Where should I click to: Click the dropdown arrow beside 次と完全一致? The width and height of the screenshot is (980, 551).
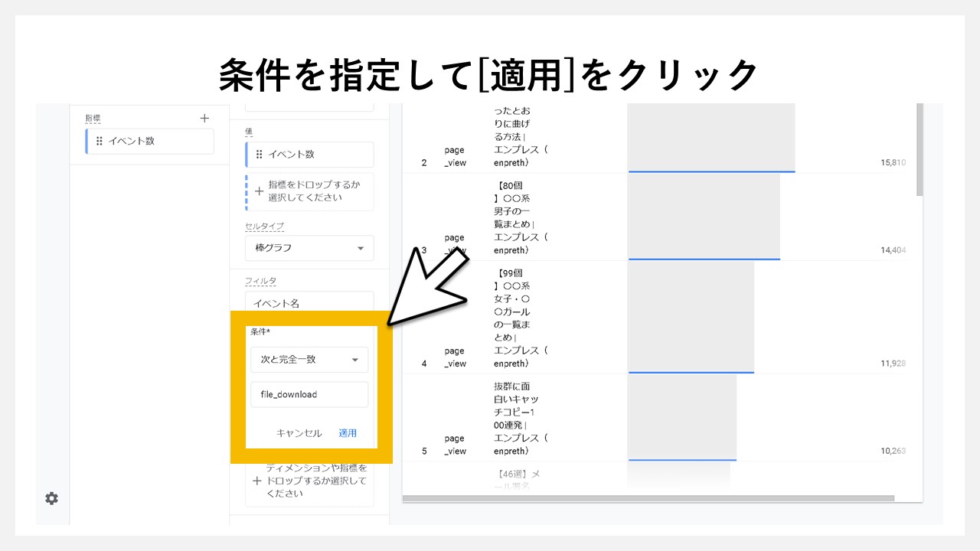(x=356, y=358)
